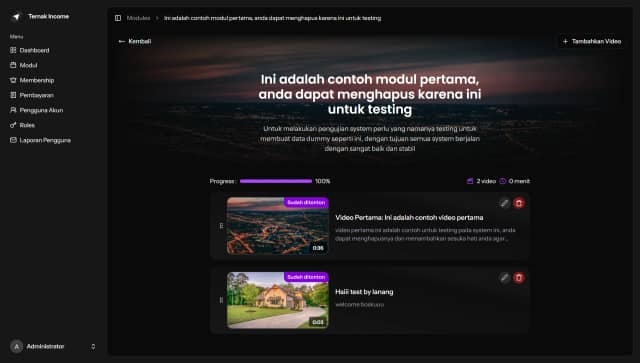The width and height of the screenshot is (640, 363).
Task: Click the Administrator avatar icon
Action: (x=16, y=347)
